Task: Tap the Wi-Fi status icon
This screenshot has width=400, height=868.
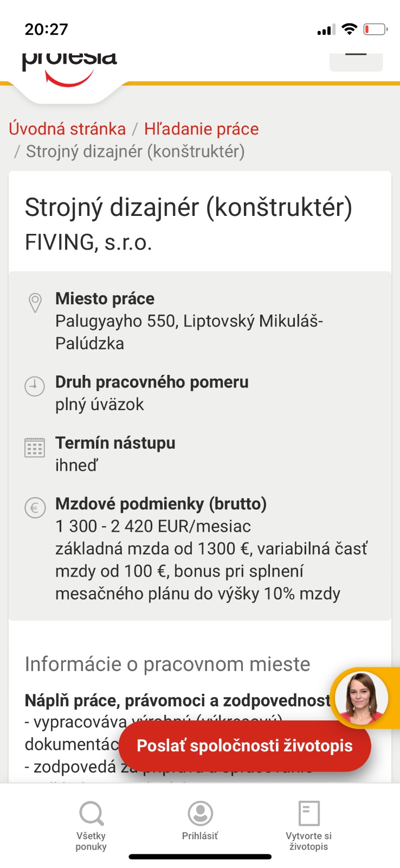Action: [x=350, y=29]
